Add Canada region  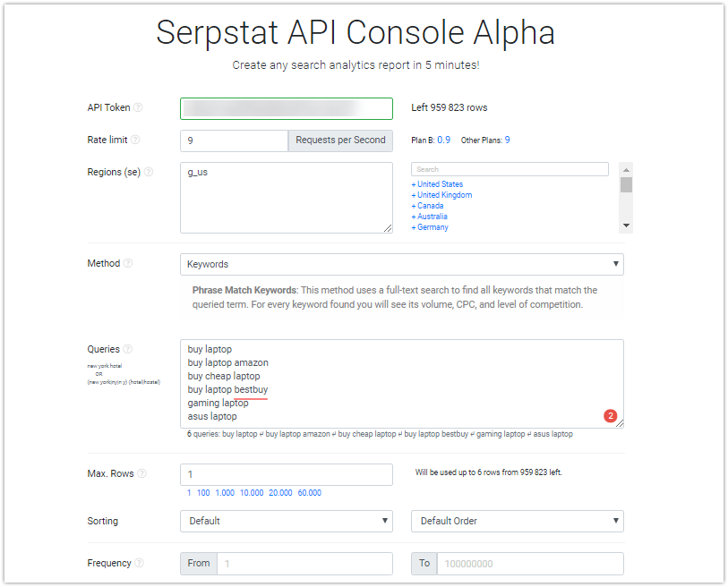[x=427, y=206]
